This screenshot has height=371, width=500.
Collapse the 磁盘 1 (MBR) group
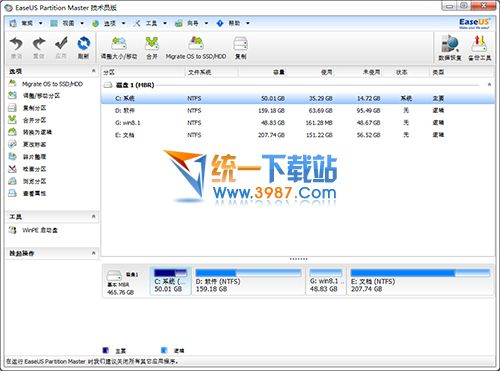pyautogui.click(x=489, y=85)
